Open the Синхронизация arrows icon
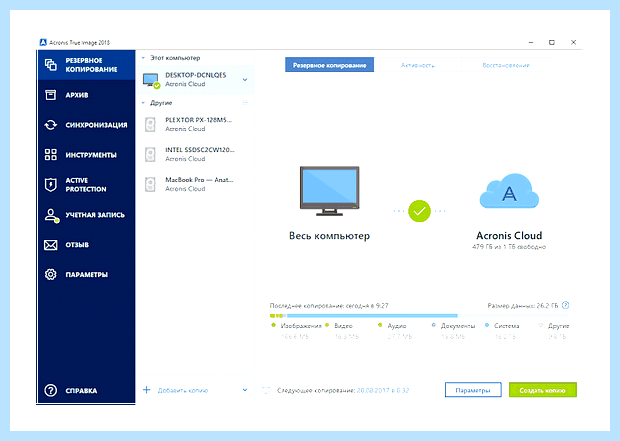Screen dimensions: 620x441 click(x=51, y=125)
